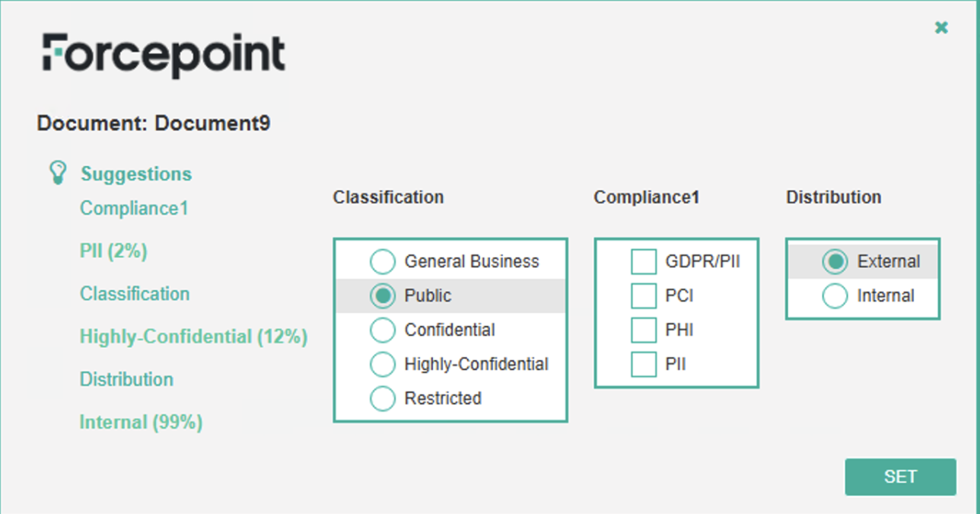
Task: Apply the Highly-Confidential (12%) suggestion
Action: pos(193,337)
